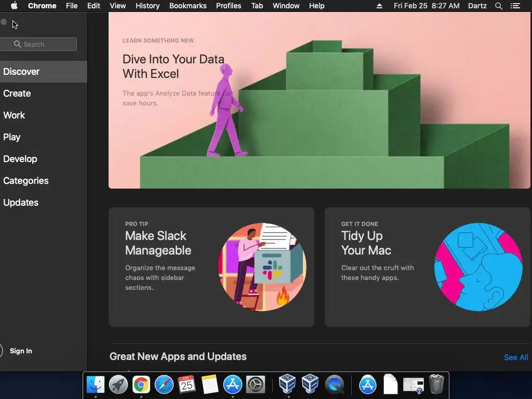The height and width of the screenshot is (399, 532).
Task: Click the blue and pink Tidy Up illustration
Action: (x=478, y=267)
